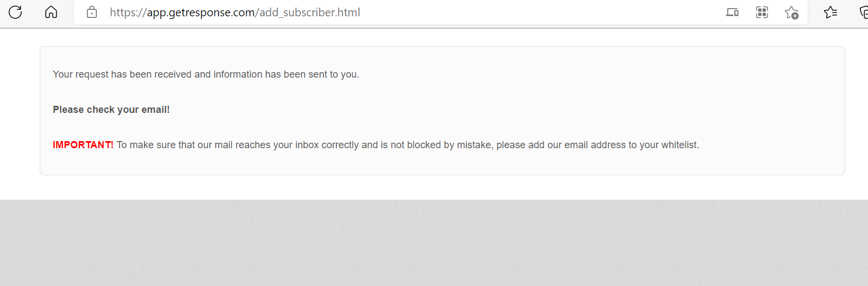Open the Collections icon at toolbar edge

[x=864, y=12]
